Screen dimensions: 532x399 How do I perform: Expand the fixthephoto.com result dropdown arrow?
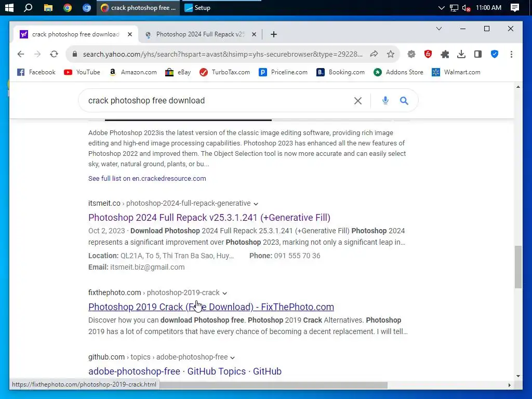[x=224, y=293]
